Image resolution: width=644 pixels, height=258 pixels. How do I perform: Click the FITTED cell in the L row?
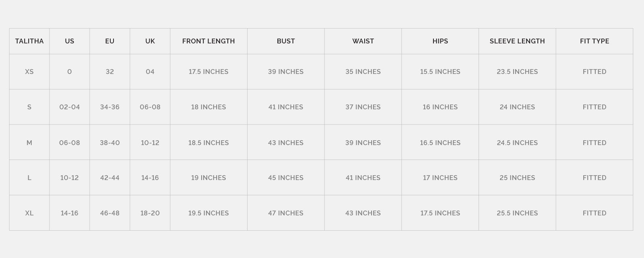pyautogui.click(x=594, y=178)
